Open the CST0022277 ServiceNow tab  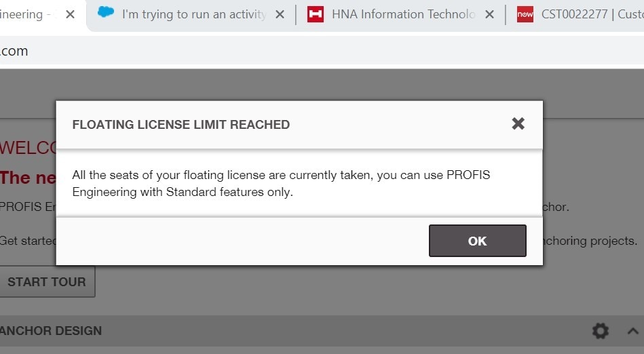click(580, 15)
